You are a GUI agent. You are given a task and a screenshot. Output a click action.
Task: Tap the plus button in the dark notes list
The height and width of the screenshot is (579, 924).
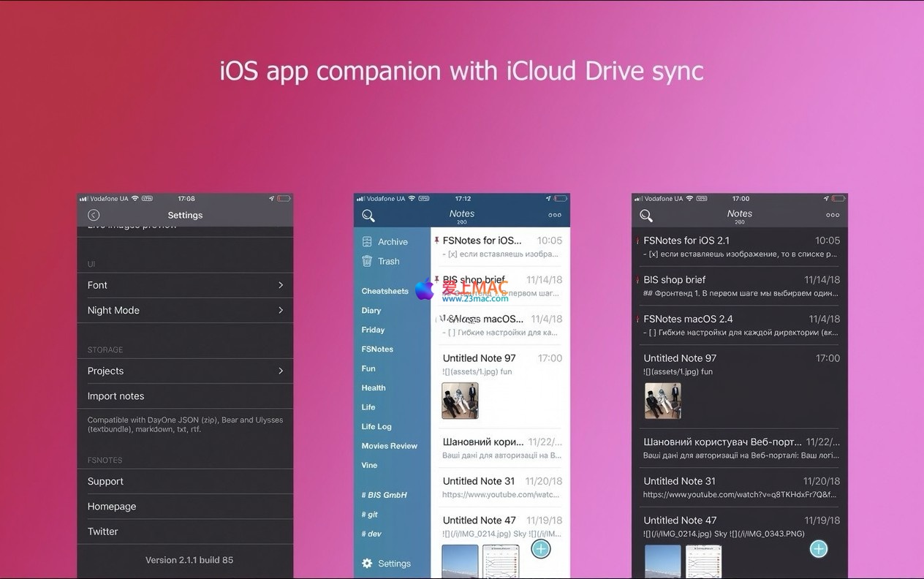point(818,549)
